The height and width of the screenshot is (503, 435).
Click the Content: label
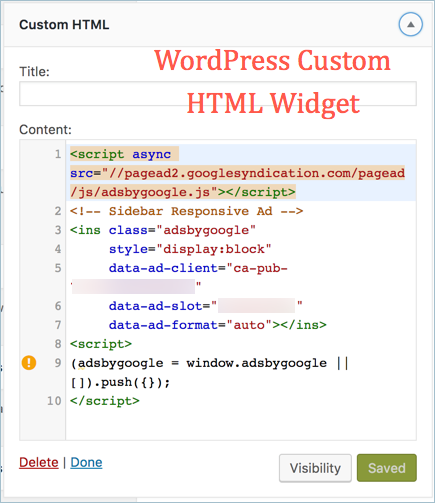tap(45, 130)
